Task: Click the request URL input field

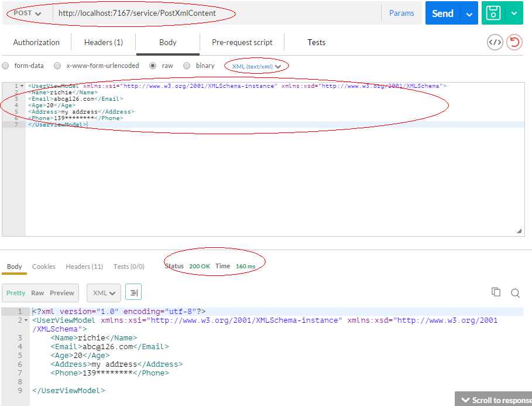Action: 217,13
